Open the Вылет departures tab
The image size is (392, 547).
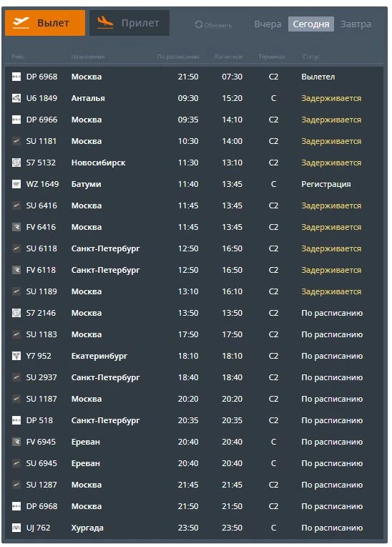[45, 23]
